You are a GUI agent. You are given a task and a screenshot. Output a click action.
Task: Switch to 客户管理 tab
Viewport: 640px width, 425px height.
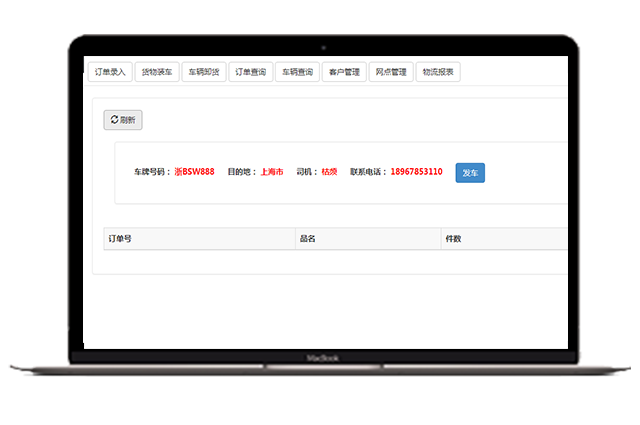pos(344,72)
